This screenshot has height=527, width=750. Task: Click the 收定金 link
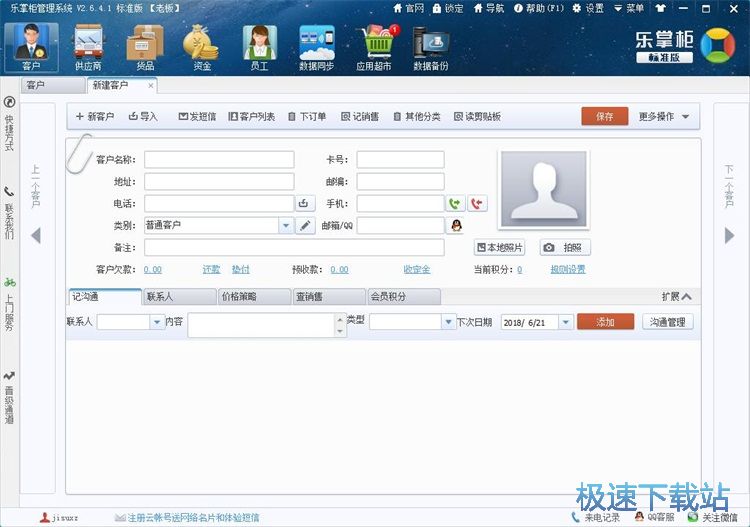(x=417, y=269)
